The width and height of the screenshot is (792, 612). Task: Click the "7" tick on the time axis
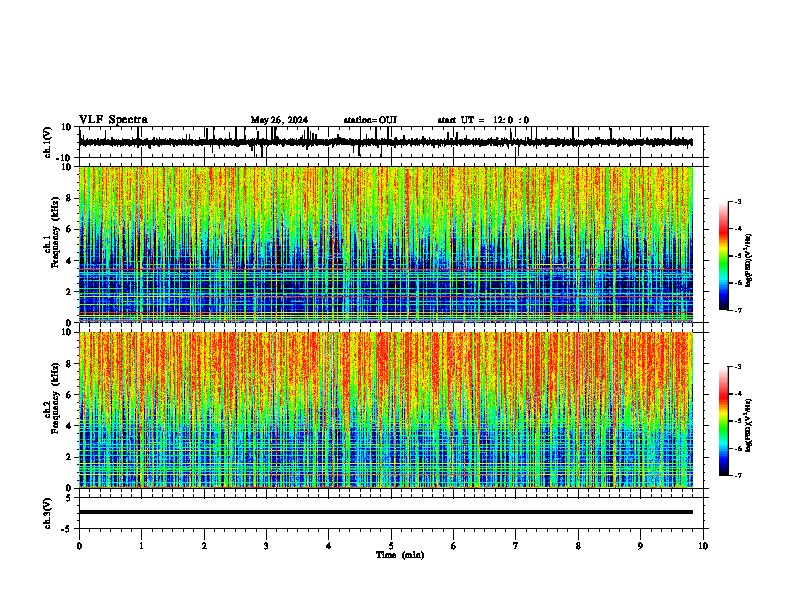(x=516, y=546)
